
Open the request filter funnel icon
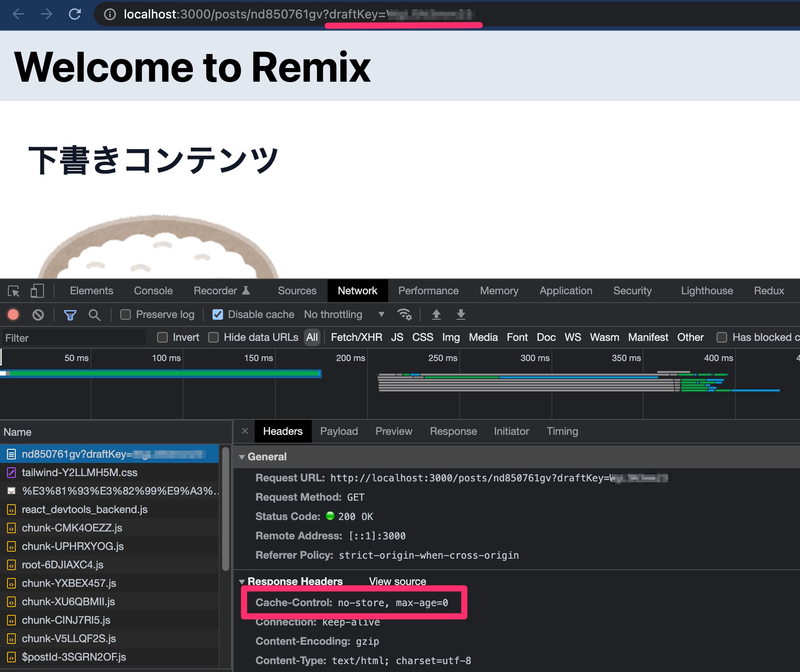point(70,314)
